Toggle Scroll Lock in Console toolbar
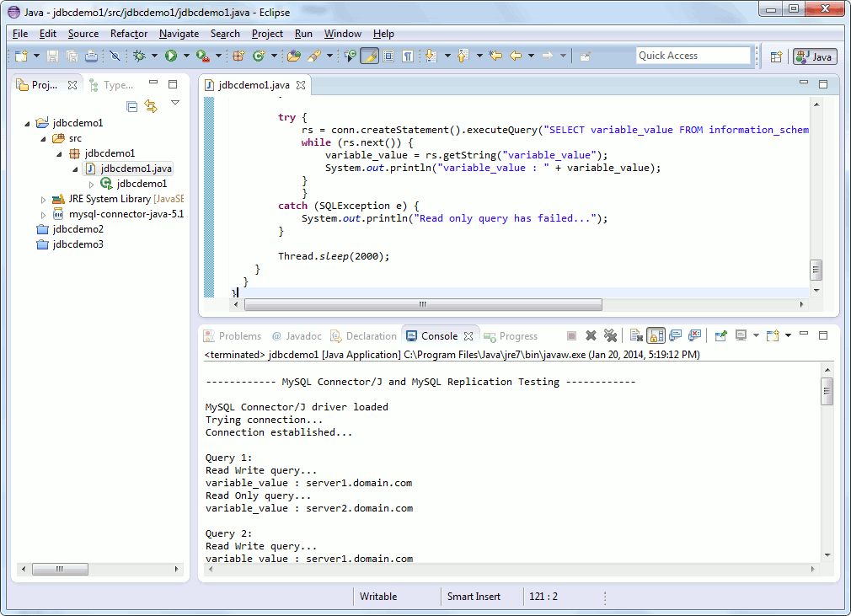The width and height of the screenshot is (851, 616). (x=656, y=336)
